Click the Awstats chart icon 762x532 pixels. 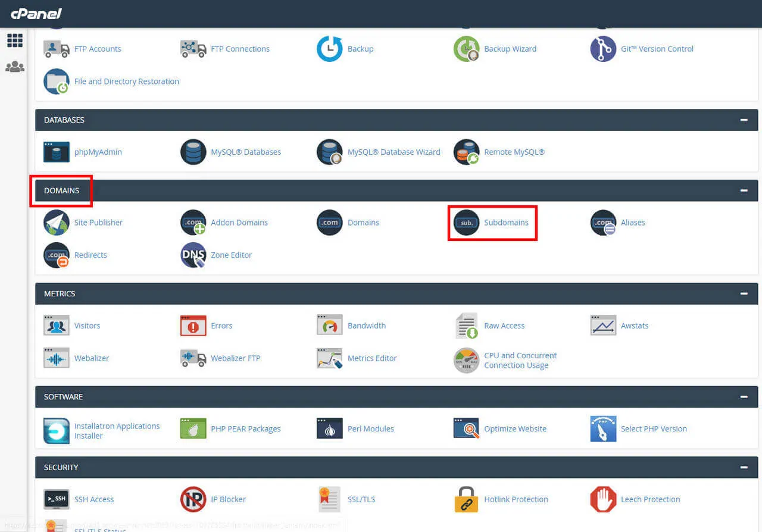click(x=602, y=326)
